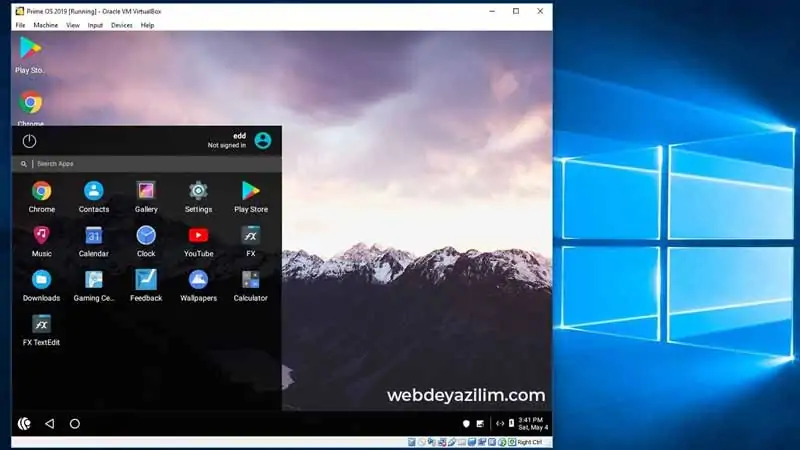The image size is (800, 450).
Task: Close the VirtualBox window
Action: click(x=540, y=11)
